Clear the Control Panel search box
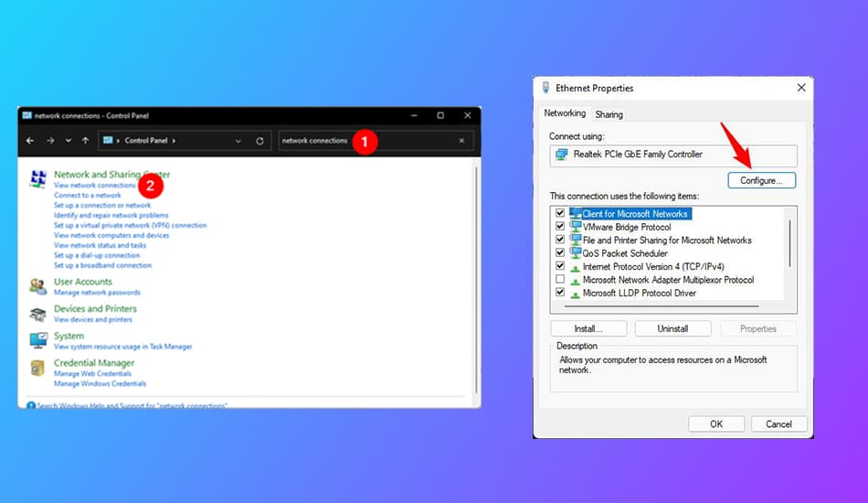 (x=461, y=141)
